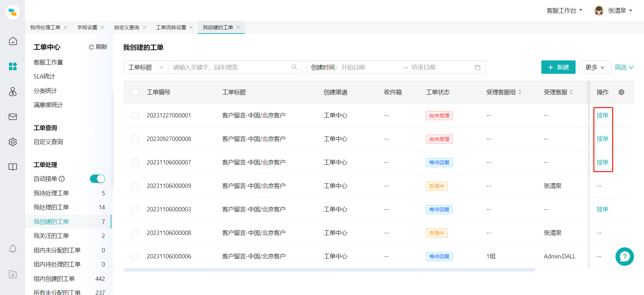Check row 20231227000001 checkbox

click(135, 115)
